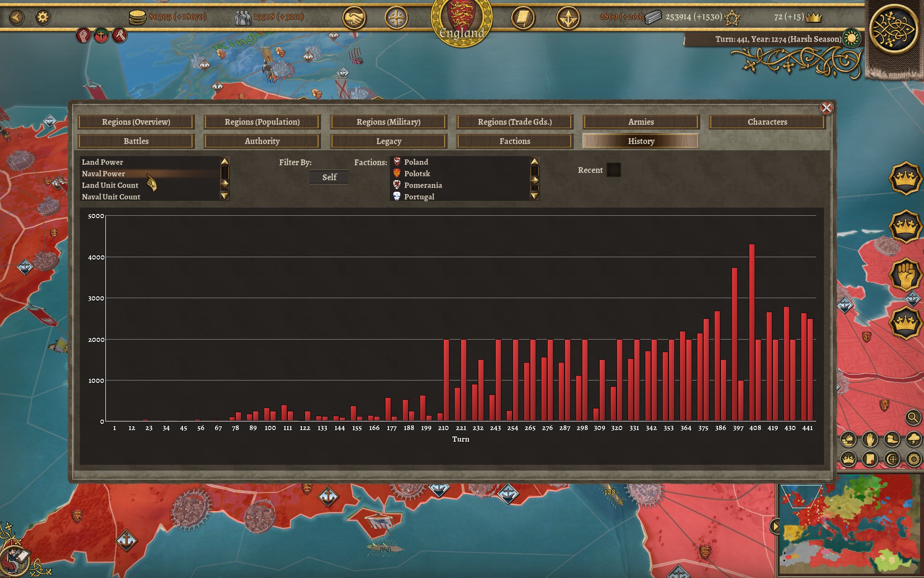The height and width of the screenshot is (578, 924).
Task: Open the Authority tab
Action: tap(262, 141)
